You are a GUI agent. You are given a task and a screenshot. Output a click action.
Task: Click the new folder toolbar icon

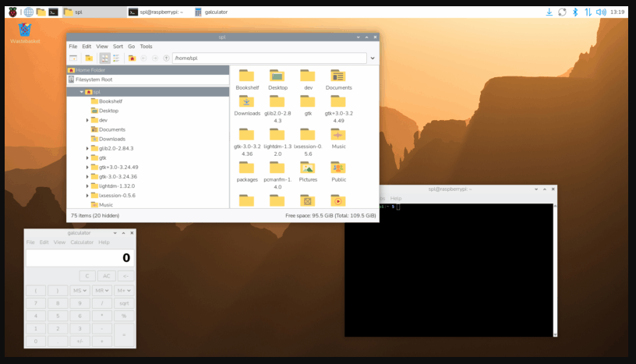(x=88, y=58)
